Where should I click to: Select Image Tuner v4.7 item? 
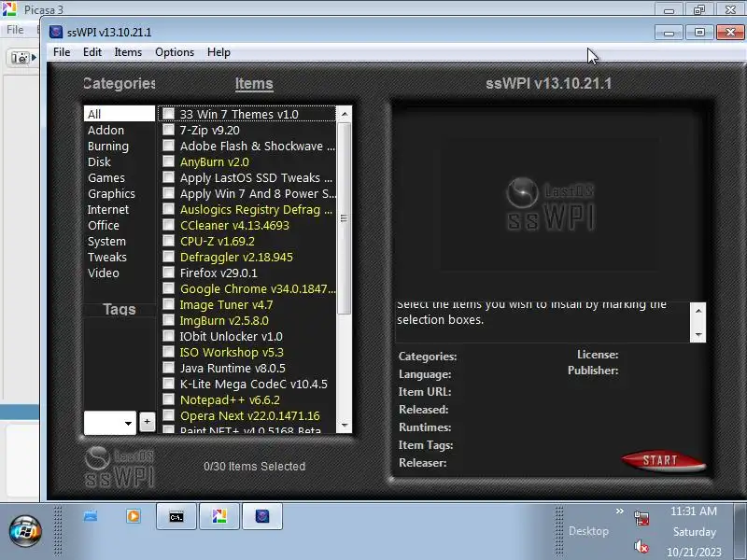[226, 304]
